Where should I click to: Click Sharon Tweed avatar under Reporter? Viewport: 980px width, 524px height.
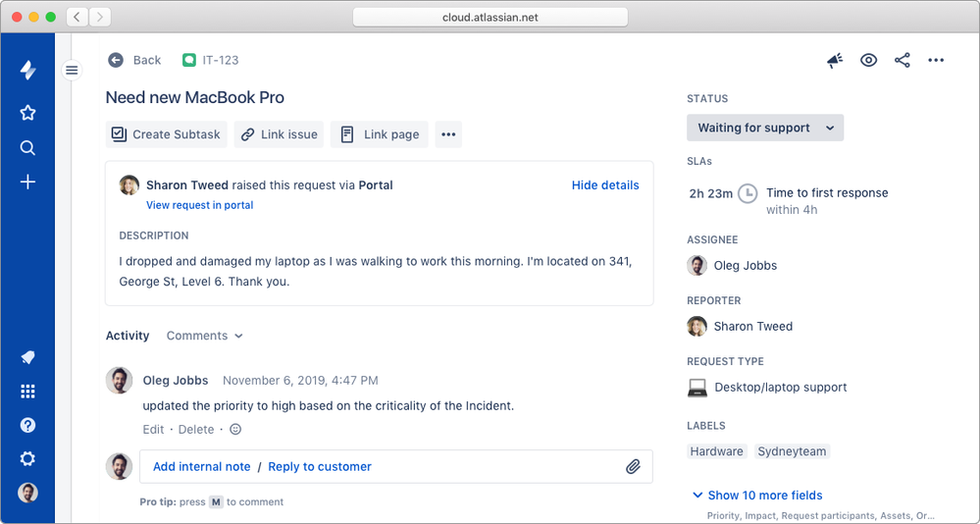[x=696, y=327]
